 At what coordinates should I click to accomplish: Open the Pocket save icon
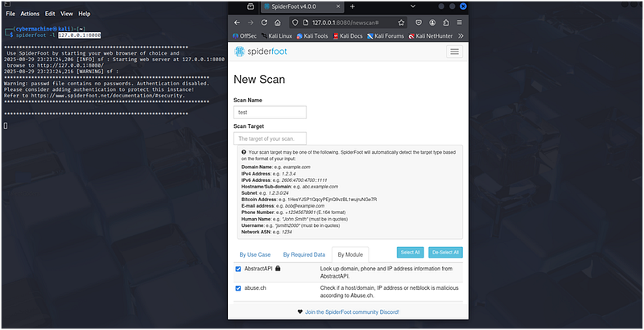point(419,23)
